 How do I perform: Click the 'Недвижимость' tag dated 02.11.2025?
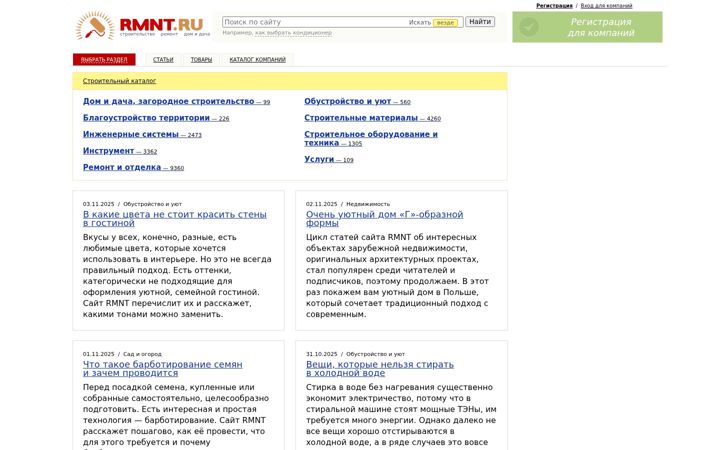368,204
